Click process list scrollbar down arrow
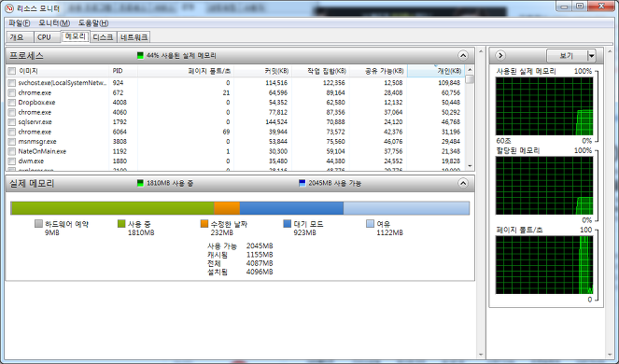 point(470,166)
